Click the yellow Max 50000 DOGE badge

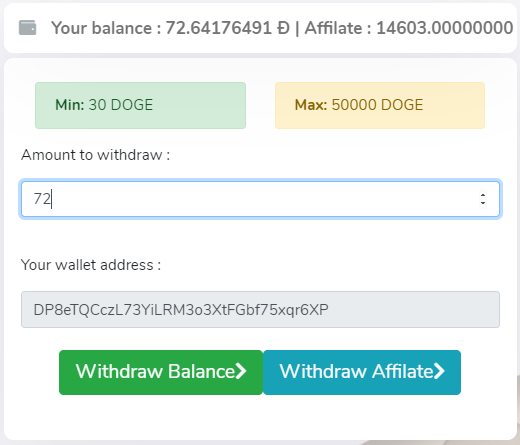[380, 105]
